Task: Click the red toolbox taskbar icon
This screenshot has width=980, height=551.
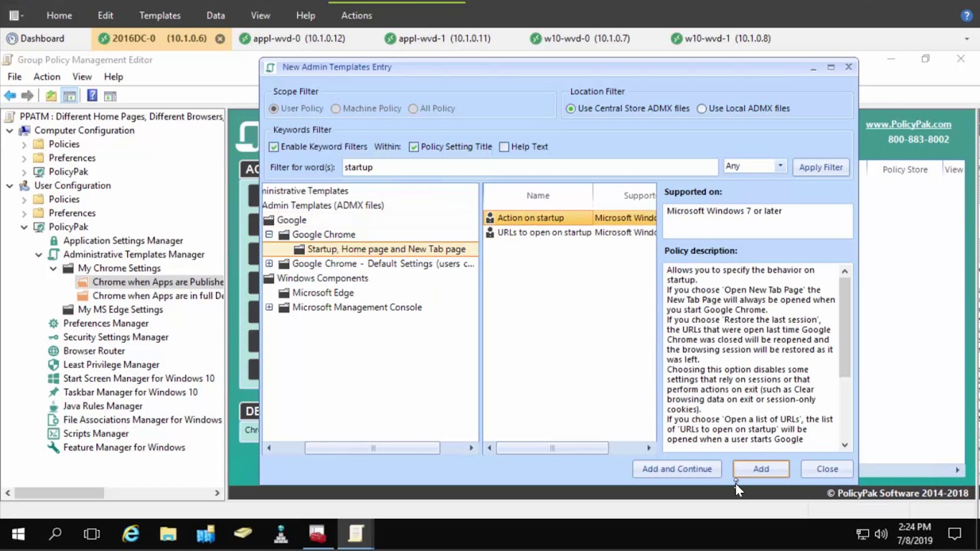Action: click(318, 533)
